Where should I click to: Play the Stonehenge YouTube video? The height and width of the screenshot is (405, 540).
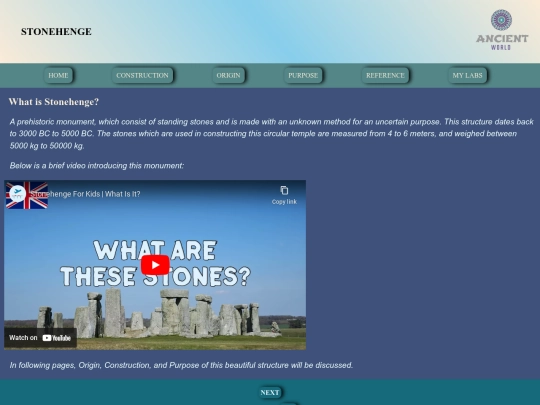155,265
